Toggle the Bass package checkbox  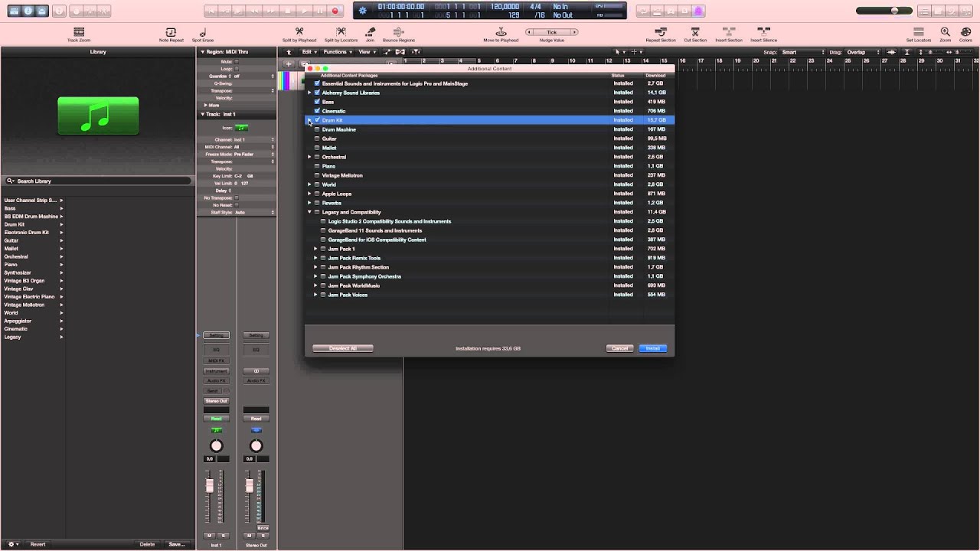pyautogui.click(x=317, y=102)
